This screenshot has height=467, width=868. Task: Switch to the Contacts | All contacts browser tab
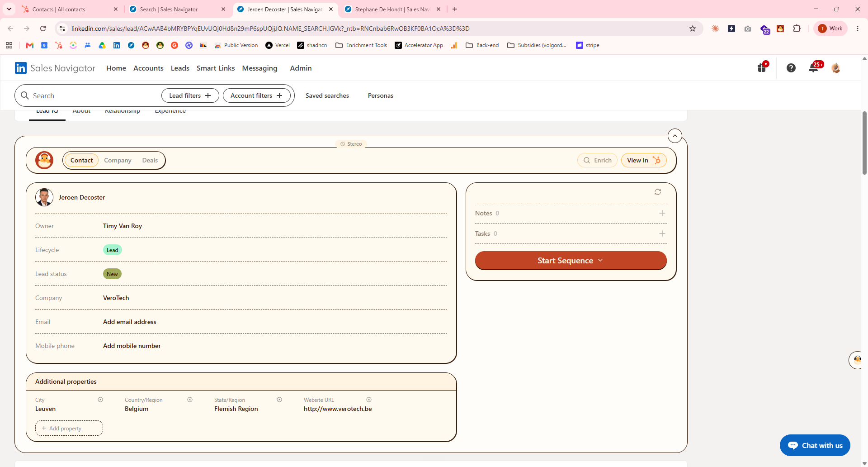tap(70, 9)
